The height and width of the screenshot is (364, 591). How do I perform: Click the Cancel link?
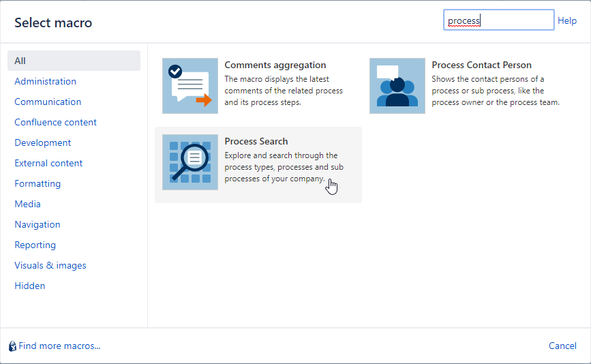coord(562,346)
